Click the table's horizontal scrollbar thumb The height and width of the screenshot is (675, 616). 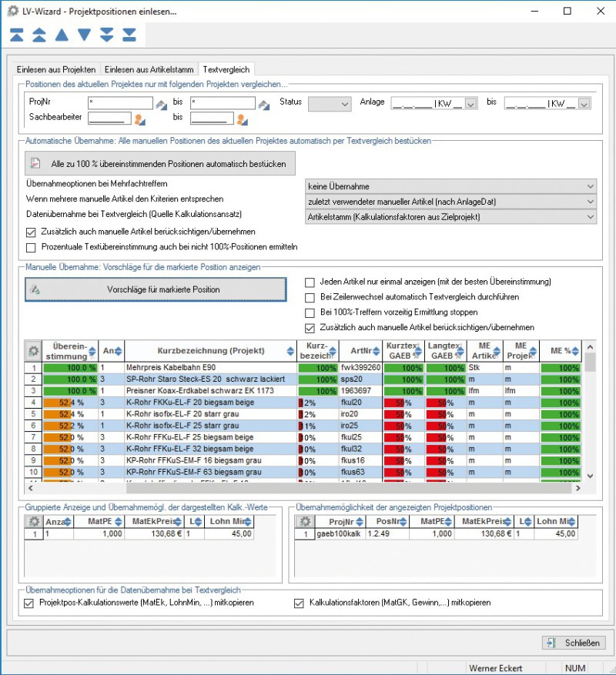click(349, 488)
